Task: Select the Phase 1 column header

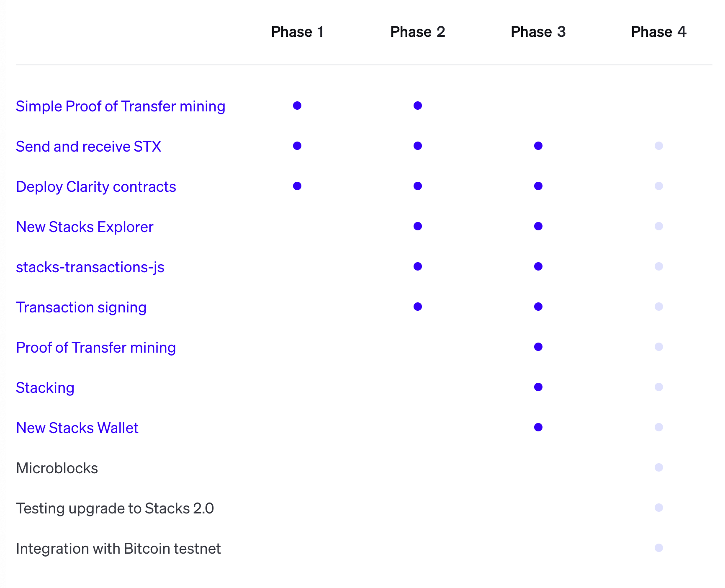Action: pos(297,32)
